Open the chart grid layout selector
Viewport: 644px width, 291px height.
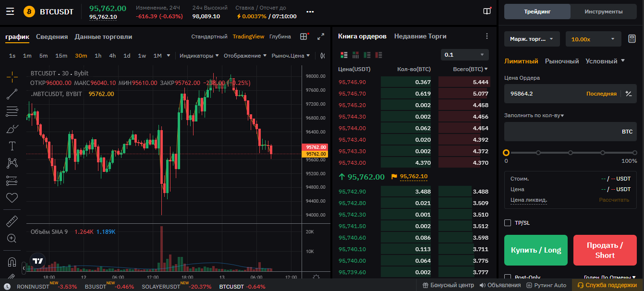[x=304, y=36]
